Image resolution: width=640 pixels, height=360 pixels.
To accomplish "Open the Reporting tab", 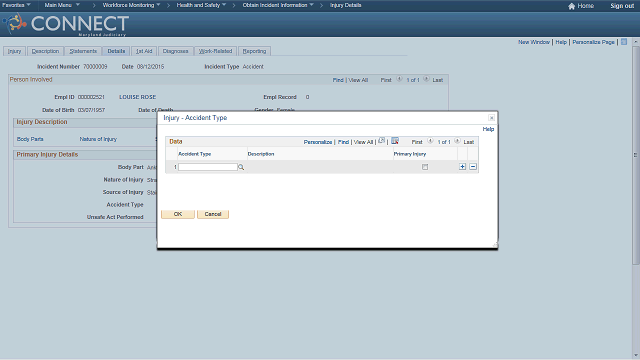I will coord(254,51).
